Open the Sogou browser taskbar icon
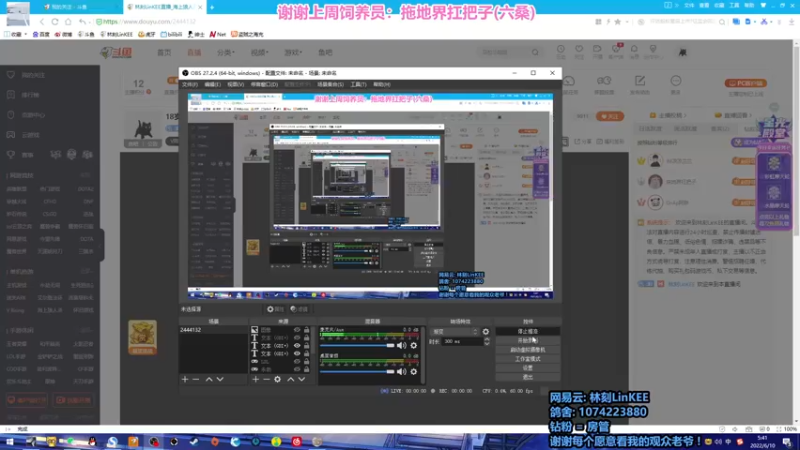The height and width of the screenshot is (450, 800). click(x=112, y=442)
